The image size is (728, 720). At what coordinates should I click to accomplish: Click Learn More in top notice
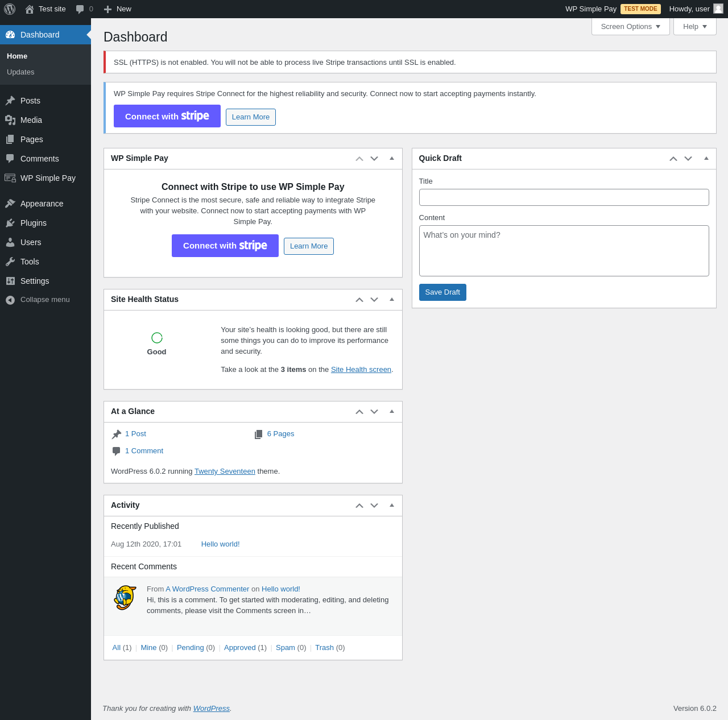[x=251, y=117]
